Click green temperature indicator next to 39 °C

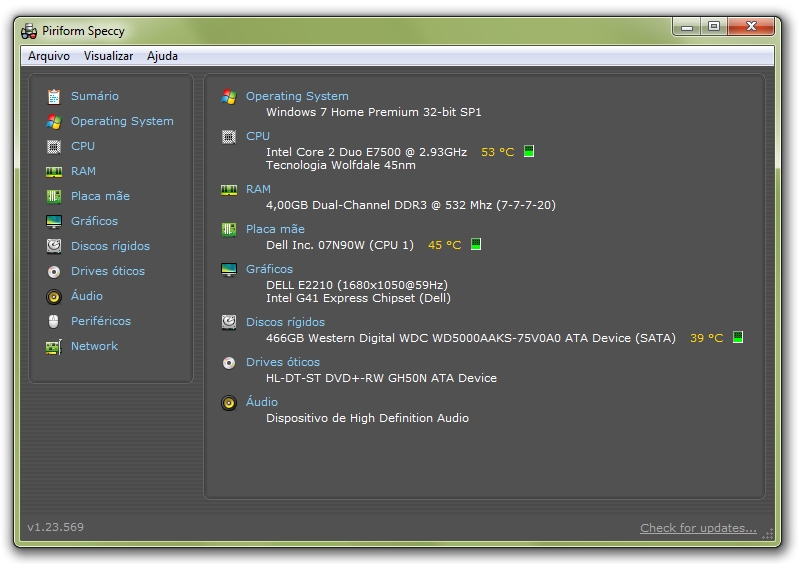point(738,337)
